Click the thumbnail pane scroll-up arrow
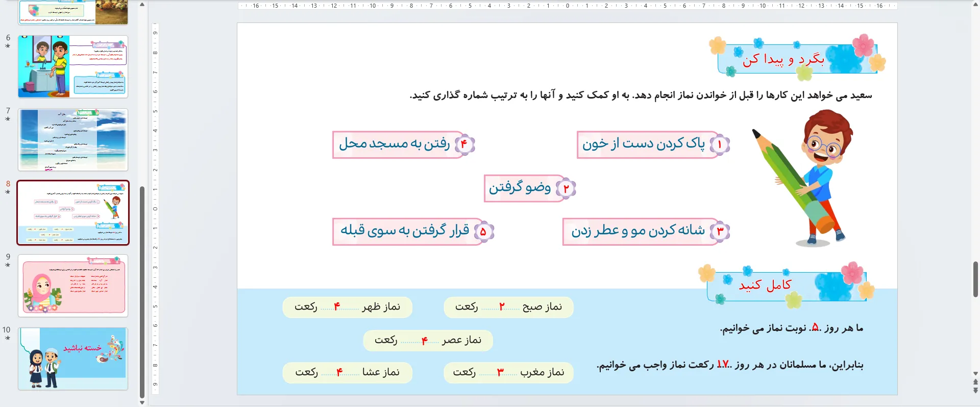The height and width of the screenshot is (407, 980). pos(142,5)
